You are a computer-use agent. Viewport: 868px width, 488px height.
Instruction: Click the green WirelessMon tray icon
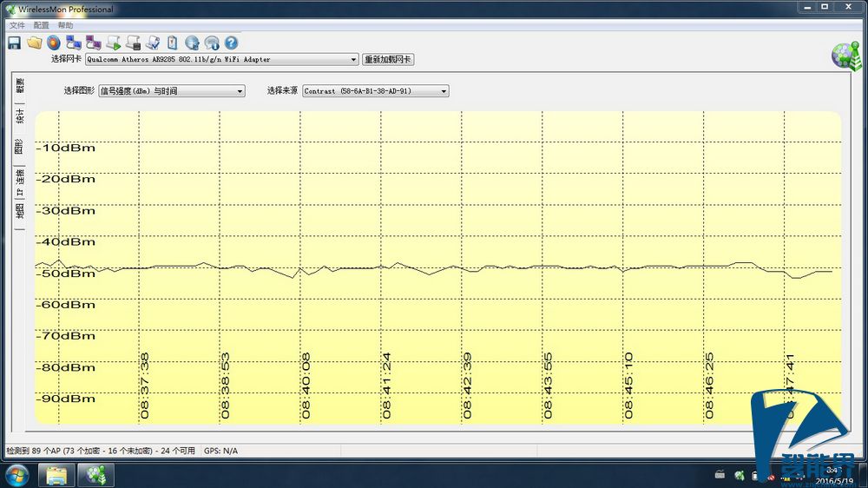(739, 475)
